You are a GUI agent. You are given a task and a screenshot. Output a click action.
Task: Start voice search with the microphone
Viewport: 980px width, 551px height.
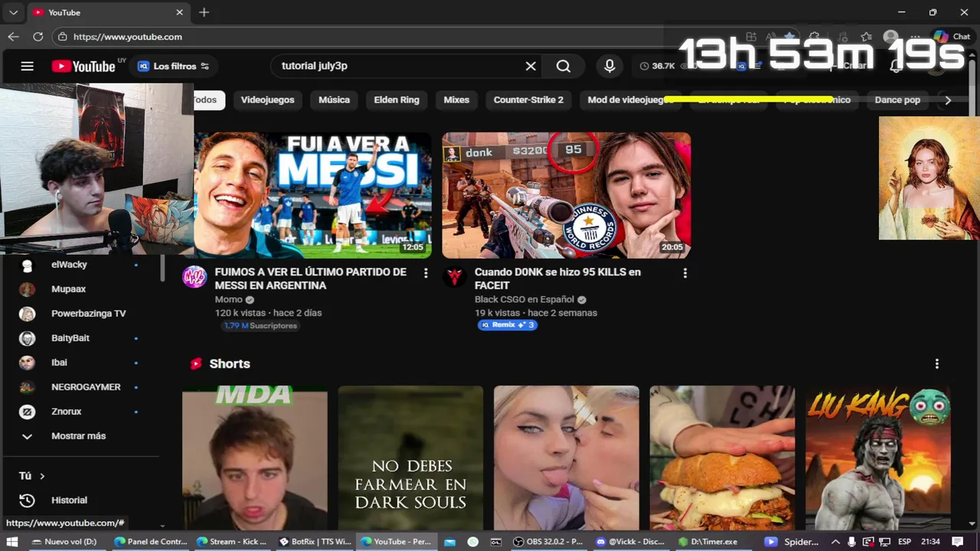609,66
